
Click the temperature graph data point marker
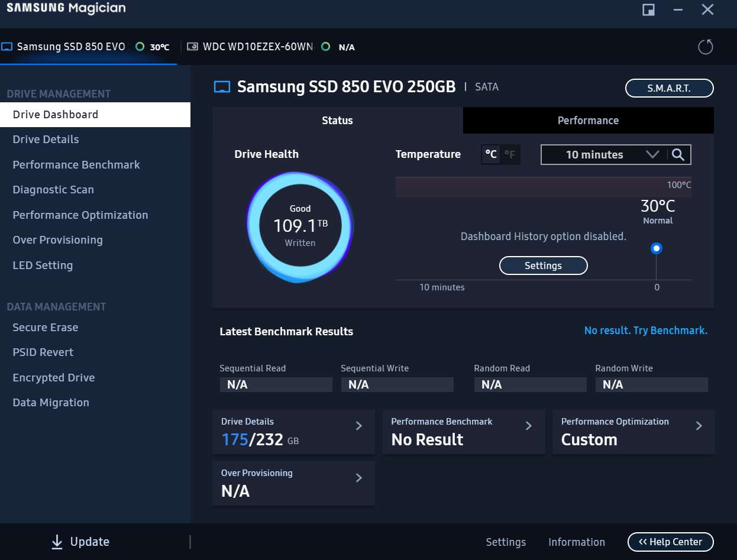656,248
